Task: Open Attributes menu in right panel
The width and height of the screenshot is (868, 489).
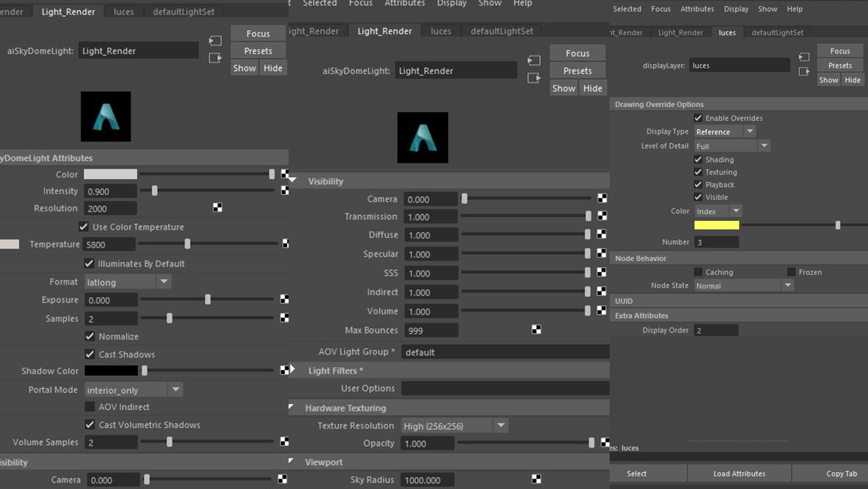Action: (697, 9)
